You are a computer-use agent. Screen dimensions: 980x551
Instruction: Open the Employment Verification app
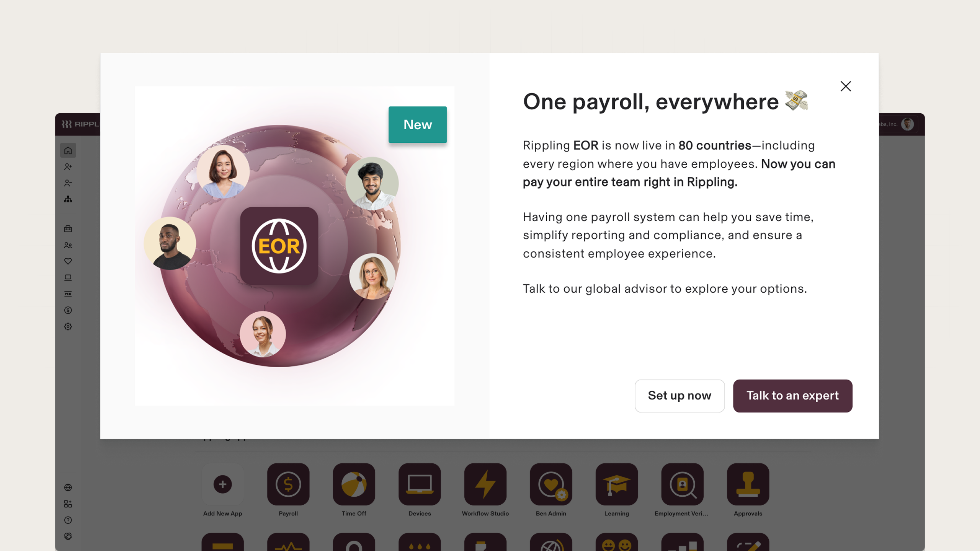click(682, 484)
